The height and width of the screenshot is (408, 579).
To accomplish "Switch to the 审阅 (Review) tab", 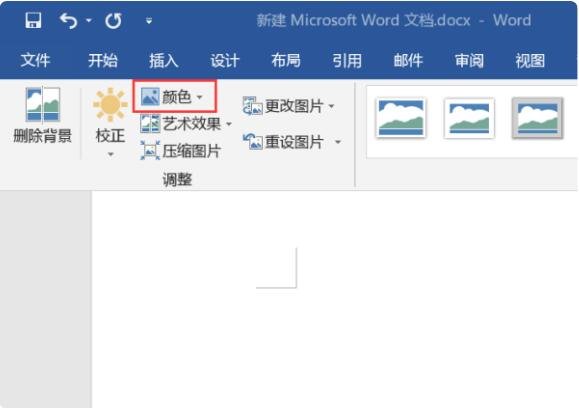I will tap(469, 60).
